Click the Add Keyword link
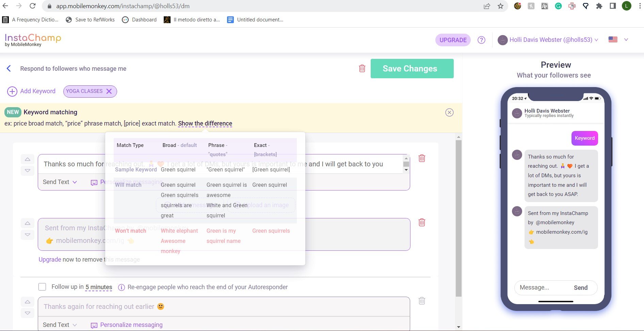The width and height of the screenshot is (644, 331). point(38,91)
